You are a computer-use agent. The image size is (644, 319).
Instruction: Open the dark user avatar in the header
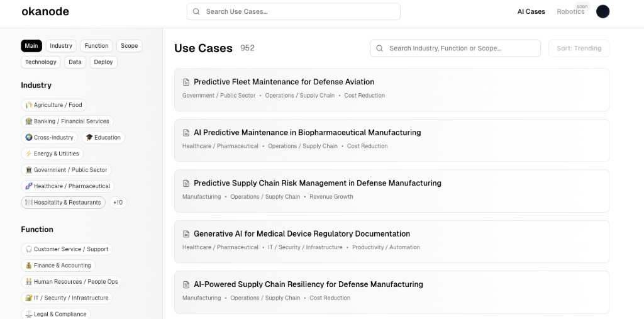(602, 11)
